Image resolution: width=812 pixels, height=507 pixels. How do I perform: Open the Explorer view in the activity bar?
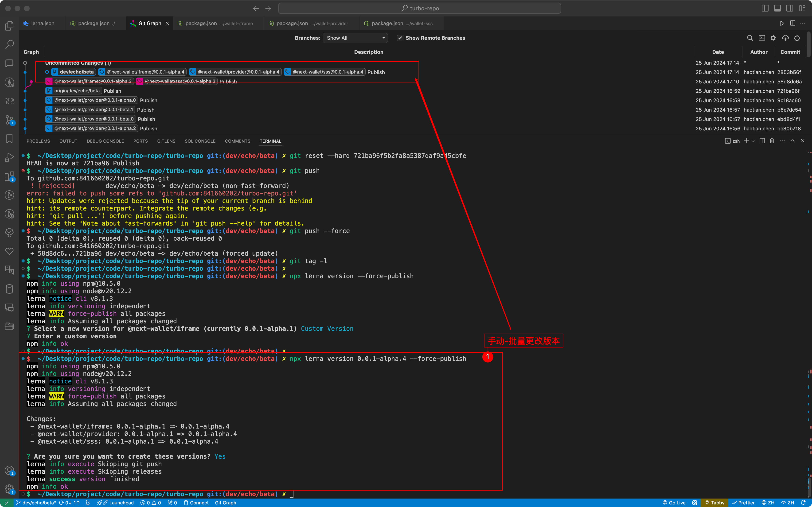point(9,25)
